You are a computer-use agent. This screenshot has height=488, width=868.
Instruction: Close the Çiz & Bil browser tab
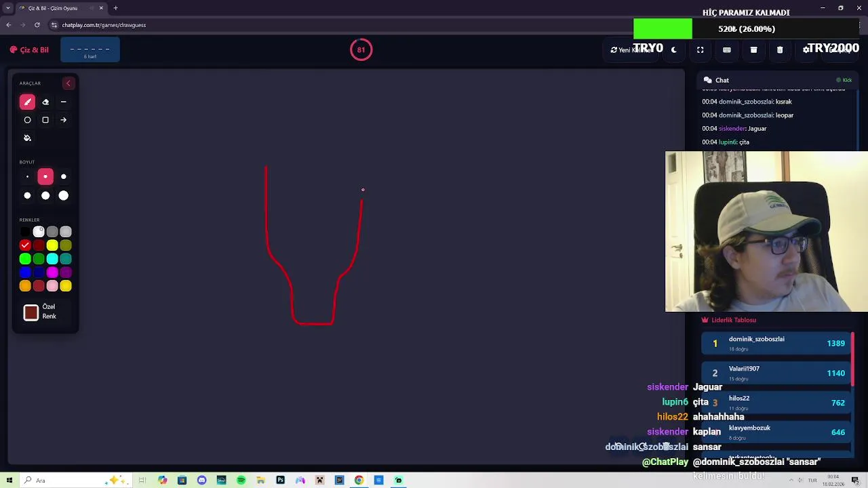tap(101, 8)
